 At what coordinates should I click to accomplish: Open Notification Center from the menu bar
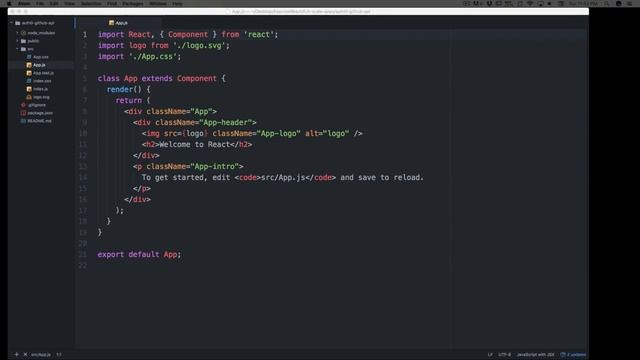629,4
